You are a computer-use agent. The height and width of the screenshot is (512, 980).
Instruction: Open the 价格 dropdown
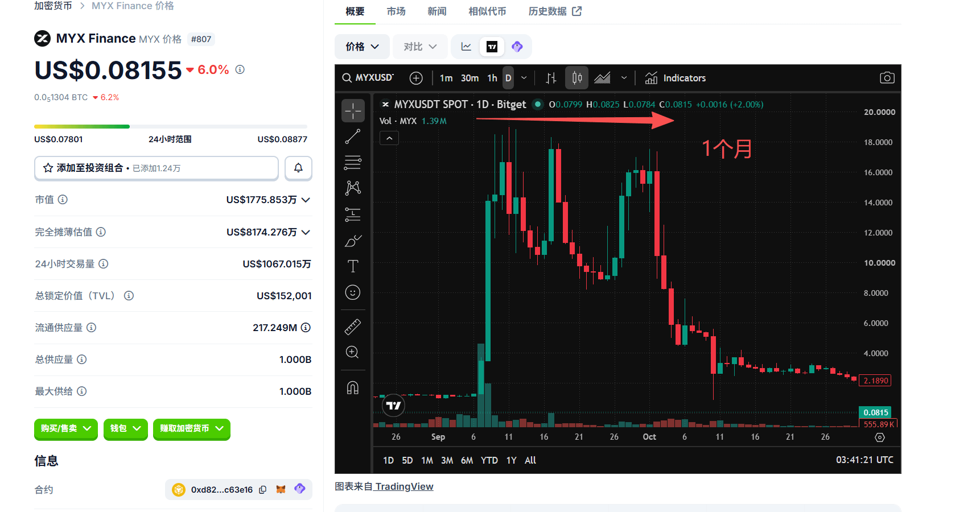pyautogui.click(x=362, y=47)
